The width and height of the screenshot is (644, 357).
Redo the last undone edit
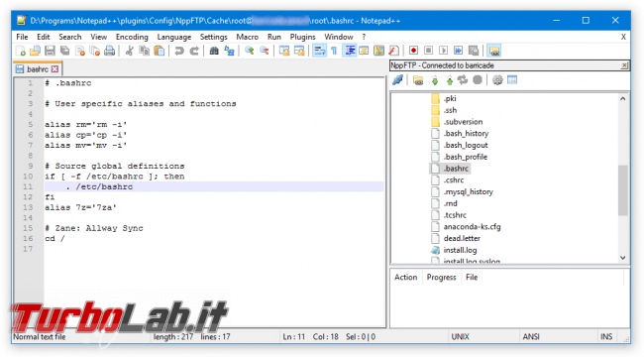pyautogui.click(x=194, y=51)
